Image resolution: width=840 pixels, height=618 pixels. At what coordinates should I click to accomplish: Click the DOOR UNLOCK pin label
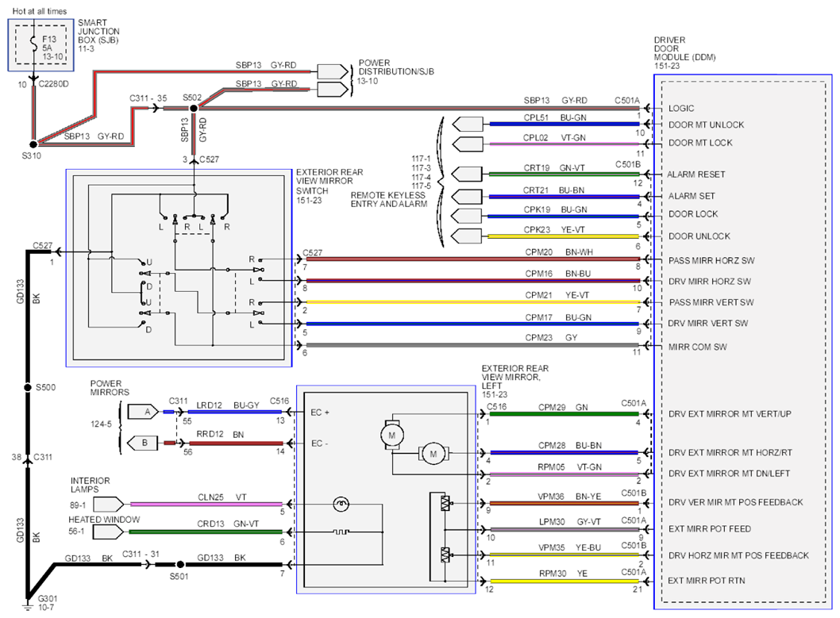click(699, 236)
